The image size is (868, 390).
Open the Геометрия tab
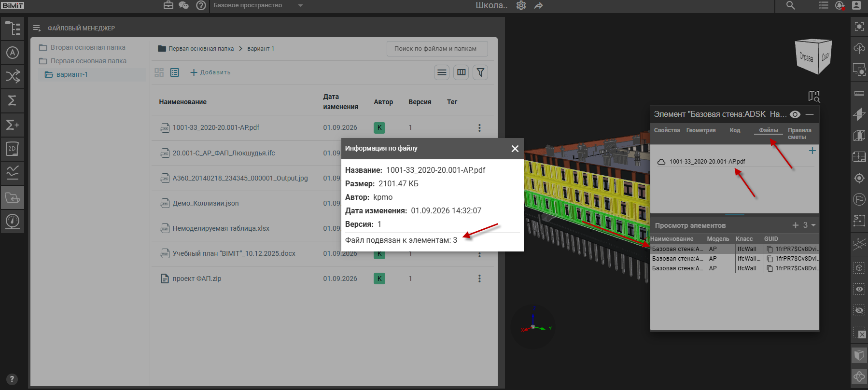point(701,130)
